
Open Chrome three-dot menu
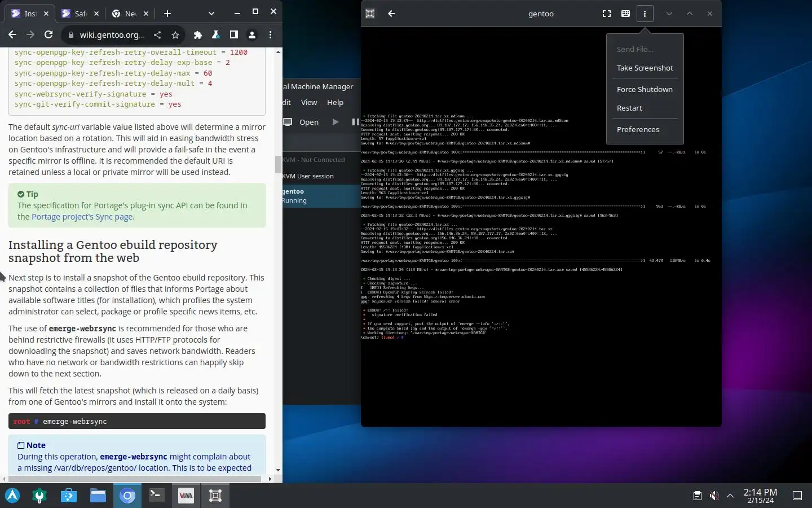tap(271, 35)
